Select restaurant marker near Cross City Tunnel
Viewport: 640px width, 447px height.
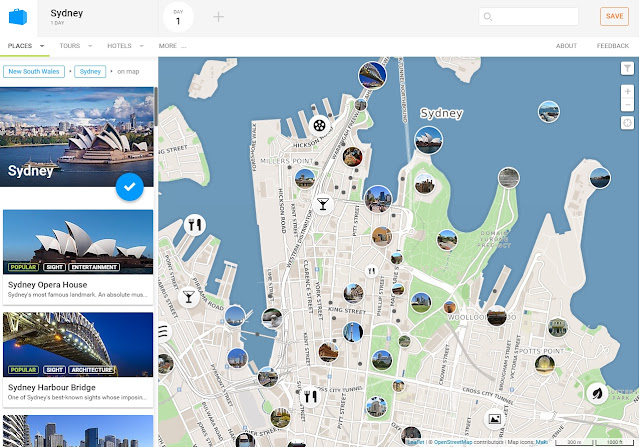[x=310, y=396]
